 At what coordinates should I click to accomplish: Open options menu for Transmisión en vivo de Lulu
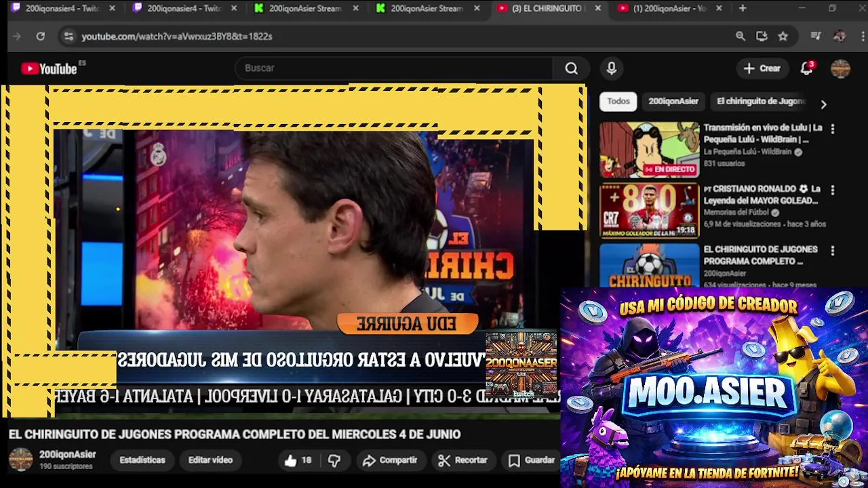(832, 129)
